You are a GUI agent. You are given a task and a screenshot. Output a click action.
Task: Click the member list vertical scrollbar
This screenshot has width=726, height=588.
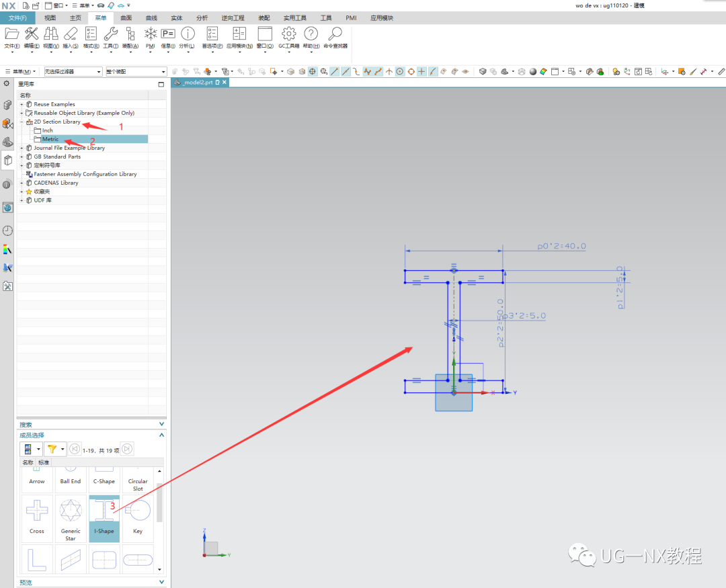159,502
